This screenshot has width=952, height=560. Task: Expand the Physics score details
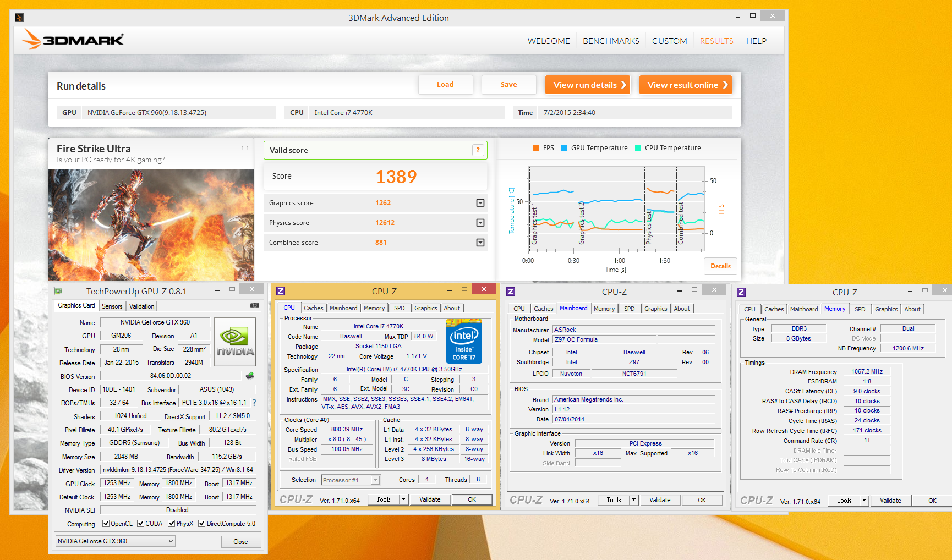[480, 223]
